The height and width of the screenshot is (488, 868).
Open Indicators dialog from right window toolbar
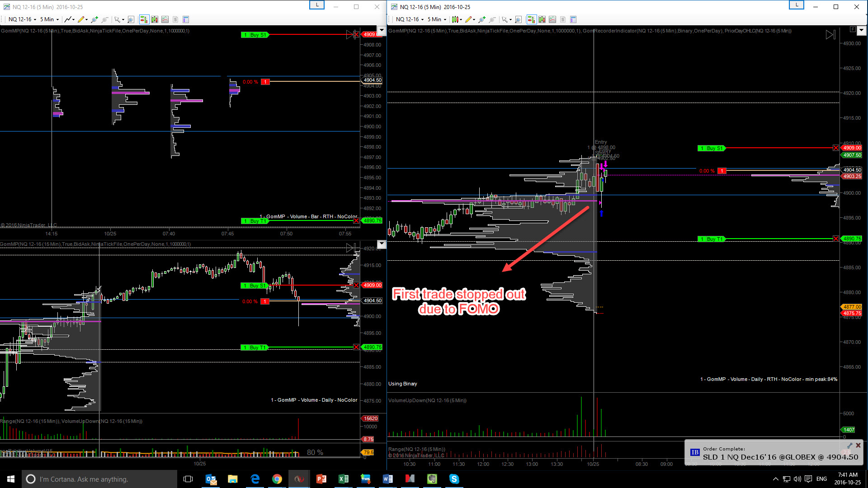[x=542, y=19]
